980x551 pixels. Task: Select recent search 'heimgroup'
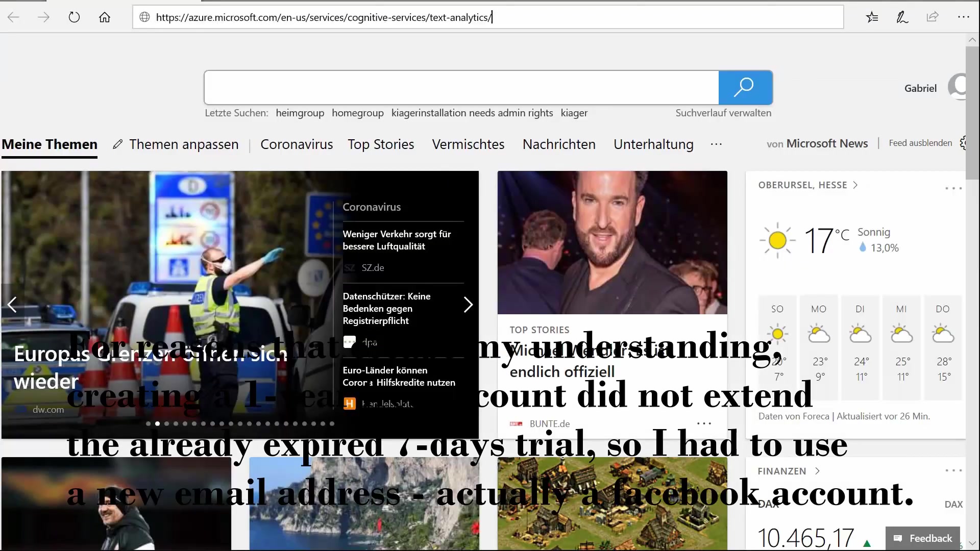point(300,113)
